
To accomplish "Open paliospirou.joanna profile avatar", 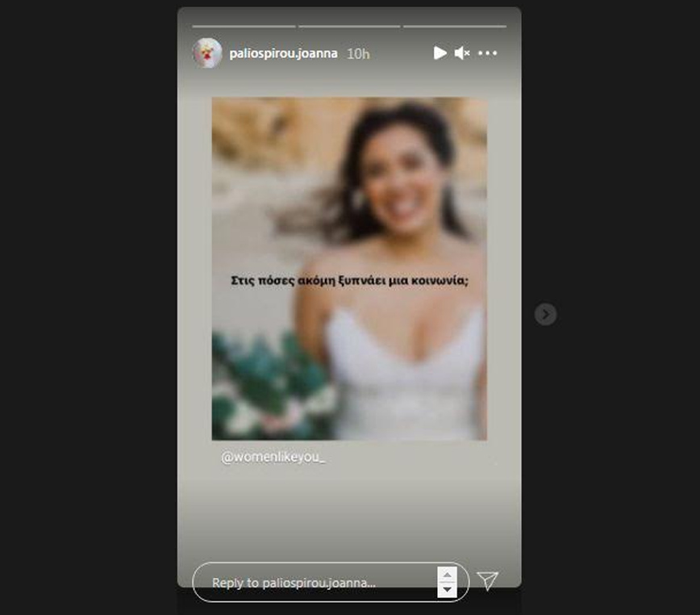I will click(207, 53).
